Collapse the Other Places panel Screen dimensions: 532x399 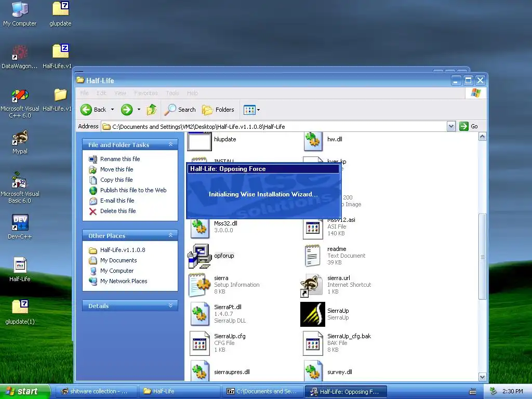[170, 235]
